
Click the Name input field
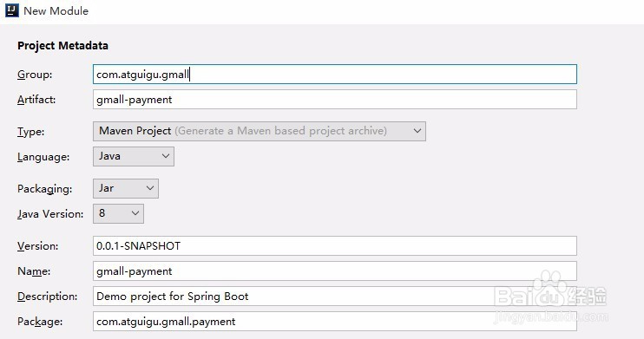pyautogui.click(x=335, y=271)
